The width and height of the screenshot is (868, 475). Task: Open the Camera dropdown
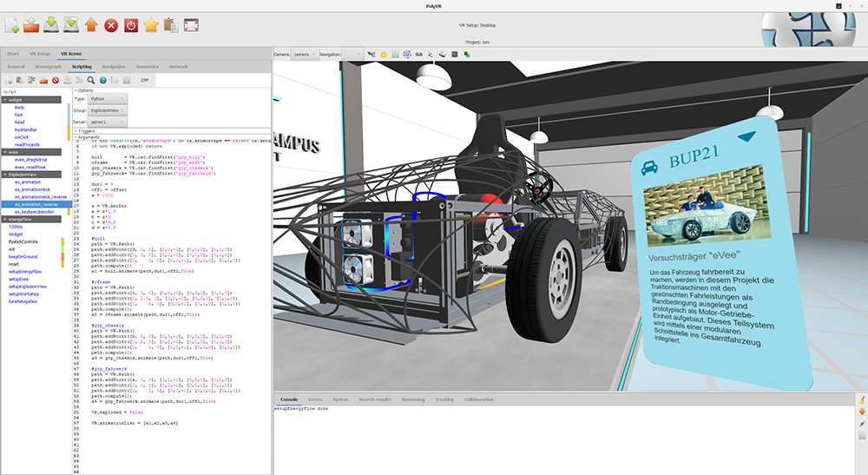[x=303, y=54]
